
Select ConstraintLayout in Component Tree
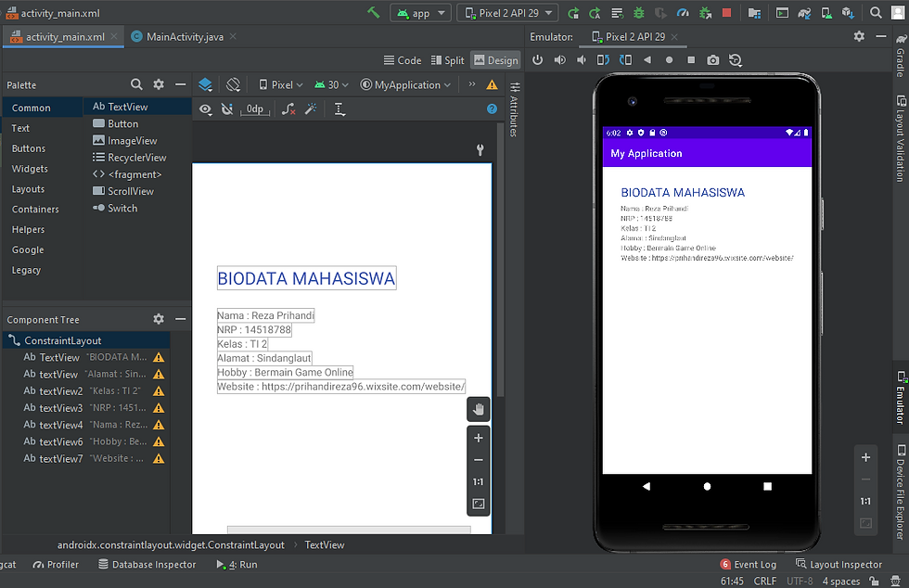[87, 340]
